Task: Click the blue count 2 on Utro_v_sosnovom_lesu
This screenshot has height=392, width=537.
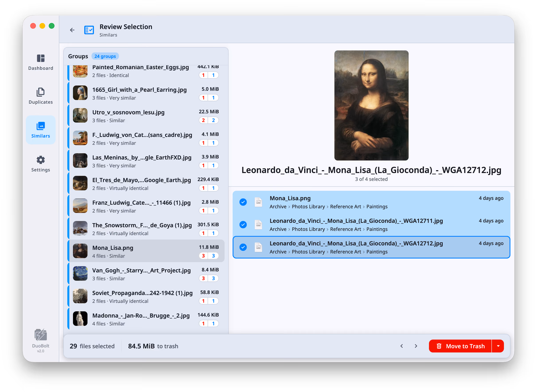Action: point(213,121)
